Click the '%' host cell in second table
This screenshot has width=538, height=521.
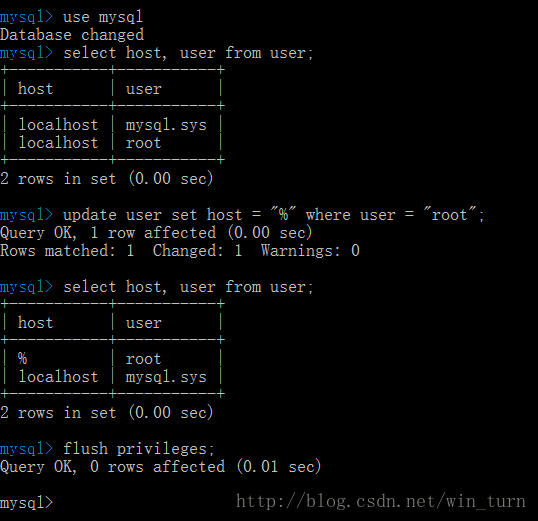(x=22, y=359)
